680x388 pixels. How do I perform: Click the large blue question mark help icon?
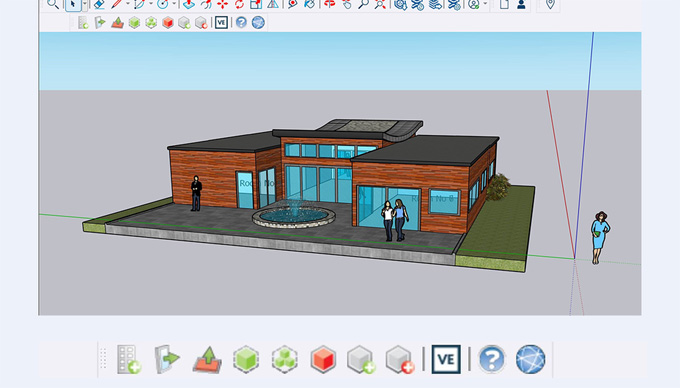pos(492,359)
